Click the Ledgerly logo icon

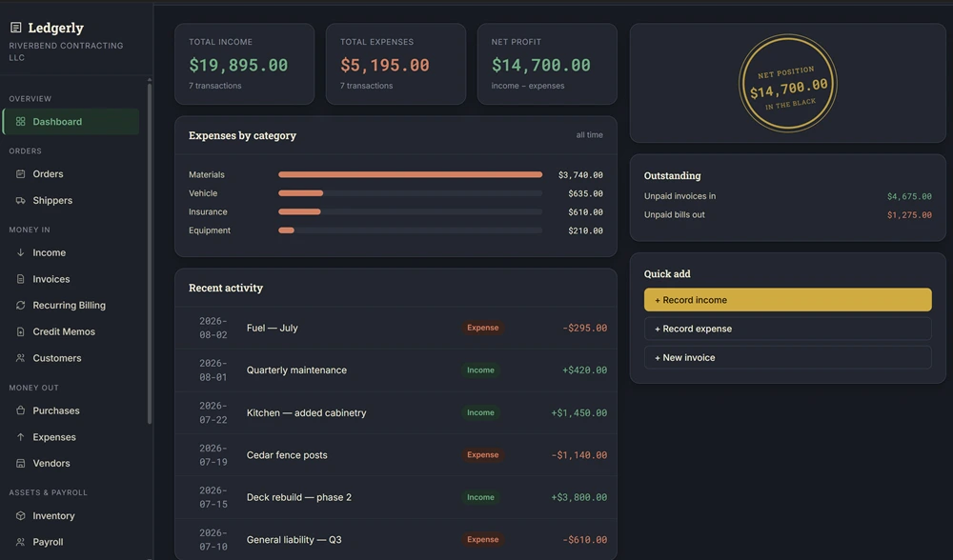16,28
